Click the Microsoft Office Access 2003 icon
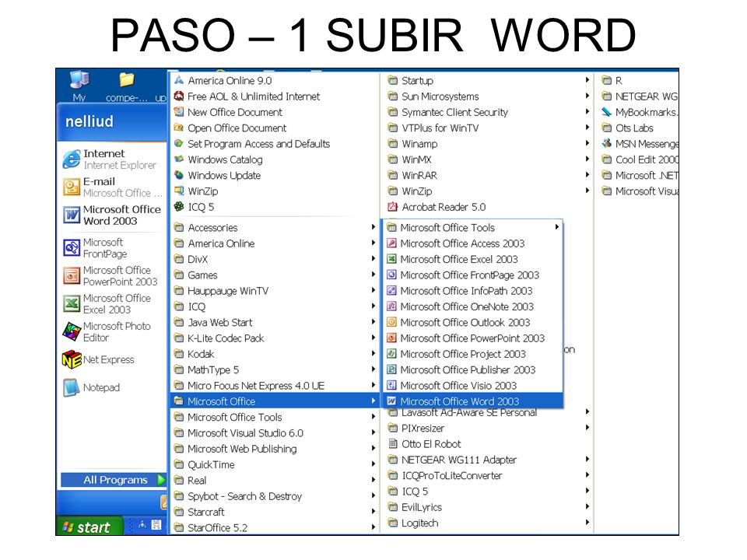 click(x=391, y=243)
